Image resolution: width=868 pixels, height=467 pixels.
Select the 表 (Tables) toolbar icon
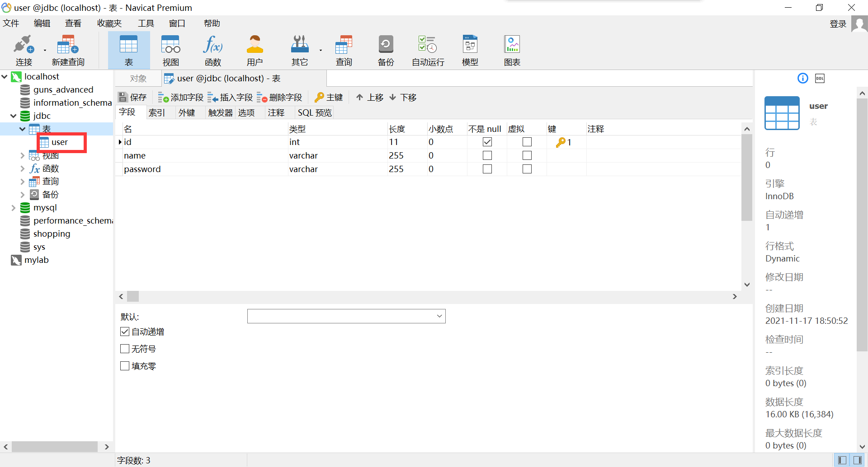(x=128, y=50)
